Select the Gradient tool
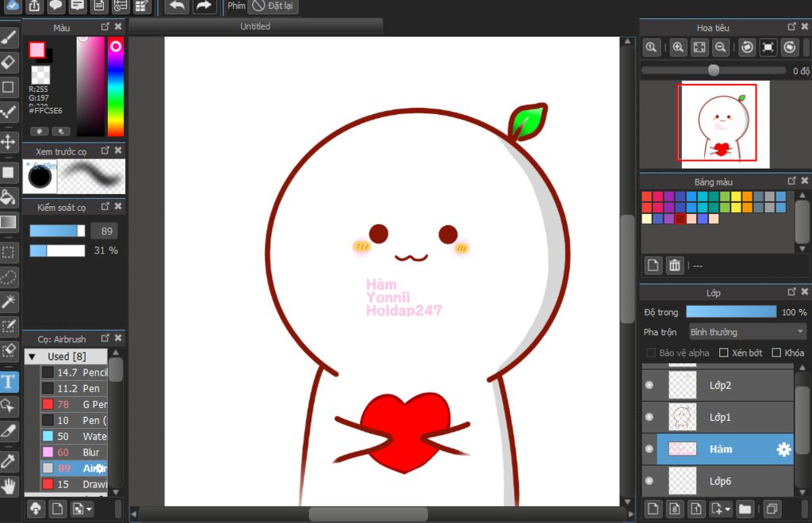The height and width of the screenshot is (523, 812). coord(9,222)
